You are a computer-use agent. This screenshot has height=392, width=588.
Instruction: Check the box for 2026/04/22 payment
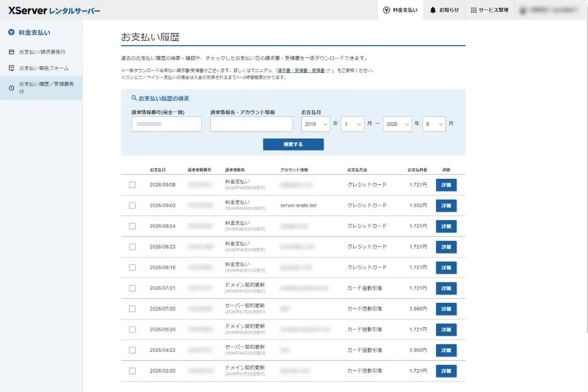(132, 350)
